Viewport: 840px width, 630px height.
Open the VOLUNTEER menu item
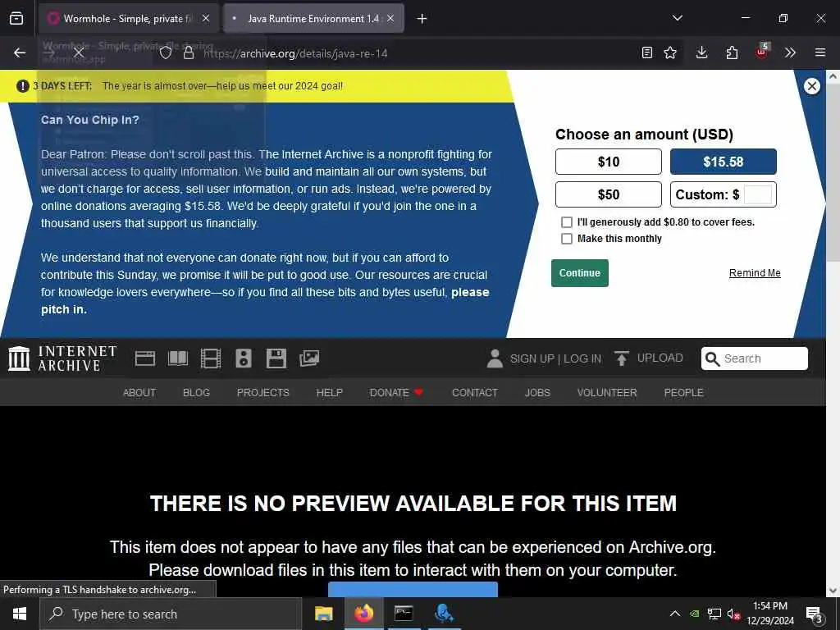tap(607, 393)
